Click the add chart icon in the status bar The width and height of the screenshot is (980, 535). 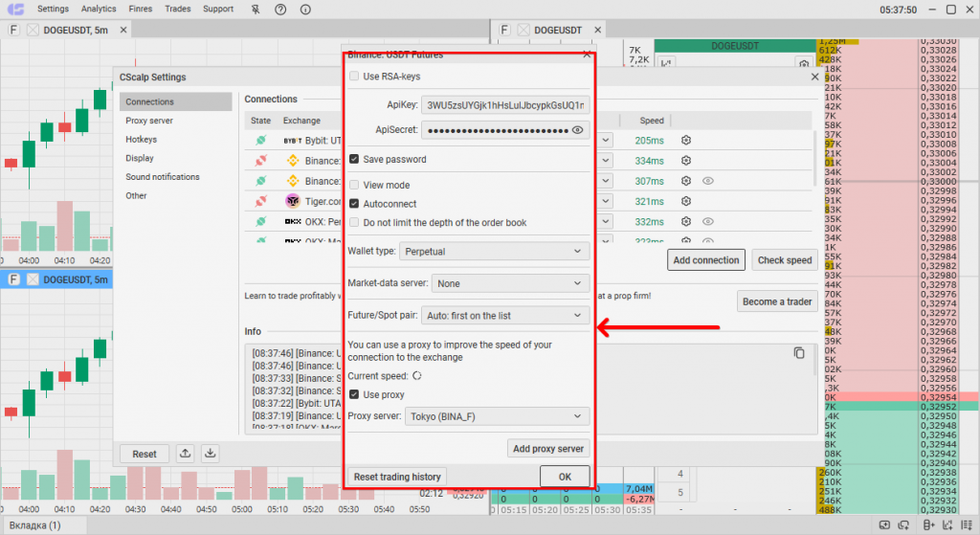pyautogui.click(x=947, y=525)
